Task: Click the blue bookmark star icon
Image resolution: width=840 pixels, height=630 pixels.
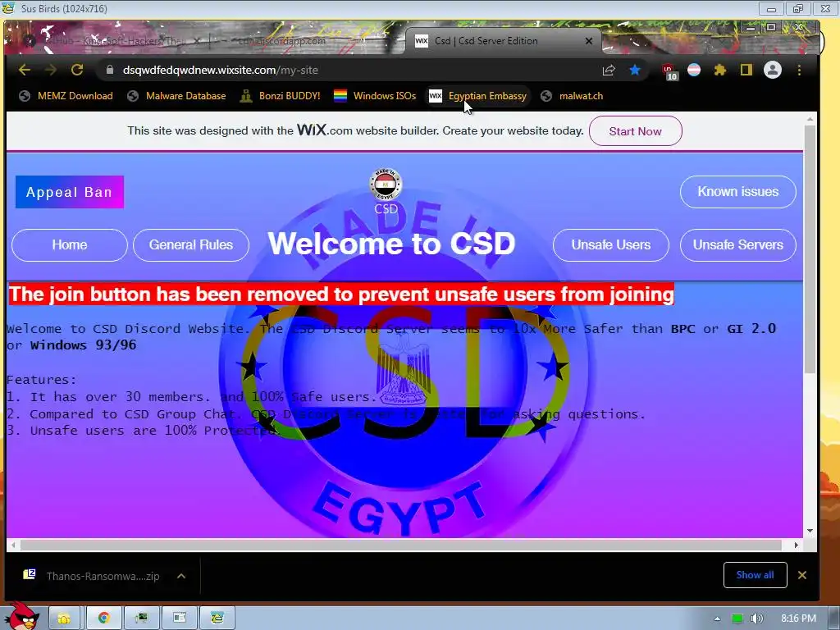Action: 635,71
